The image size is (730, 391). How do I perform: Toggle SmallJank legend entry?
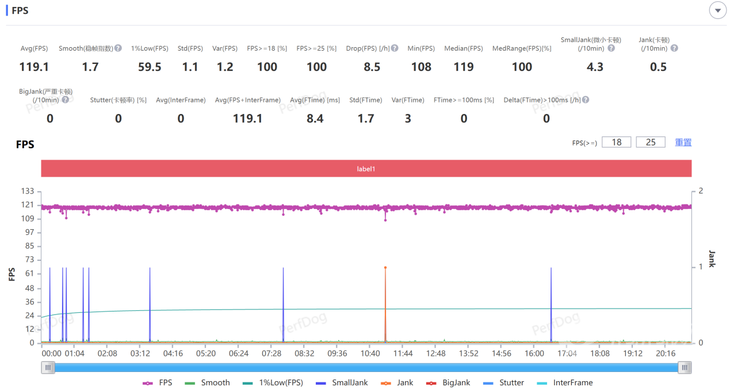coord(342,383)
